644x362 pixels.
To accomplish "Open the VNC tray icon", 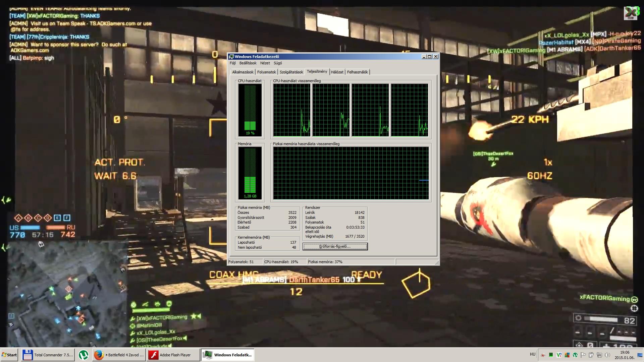I will pos(559,355).
